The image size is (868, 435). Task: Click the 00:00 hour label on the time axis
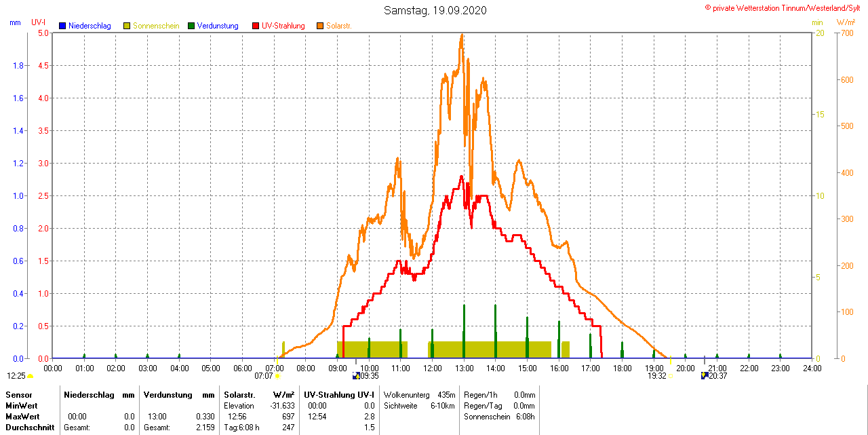pyautogui.click(x=53, y=368)
